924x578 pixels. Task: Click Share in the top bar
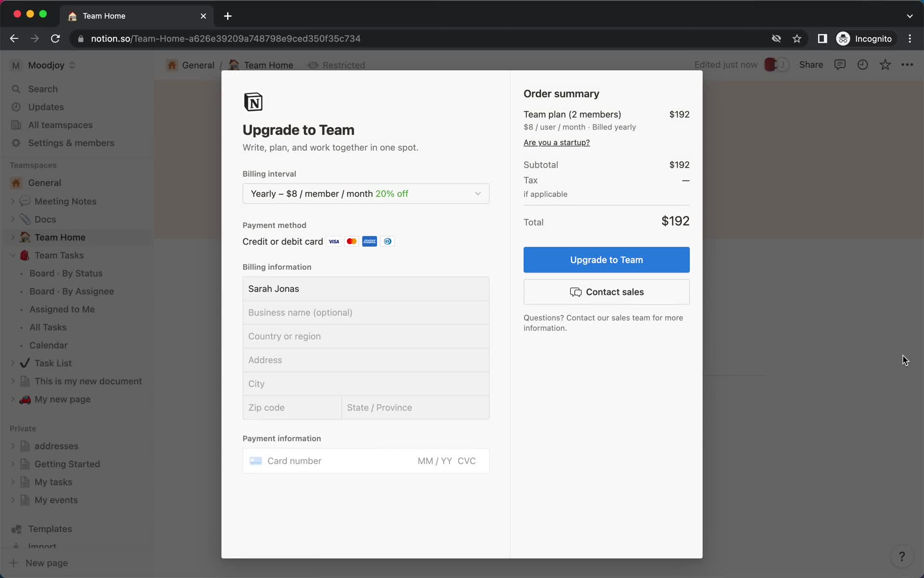(x=811, y=65)
